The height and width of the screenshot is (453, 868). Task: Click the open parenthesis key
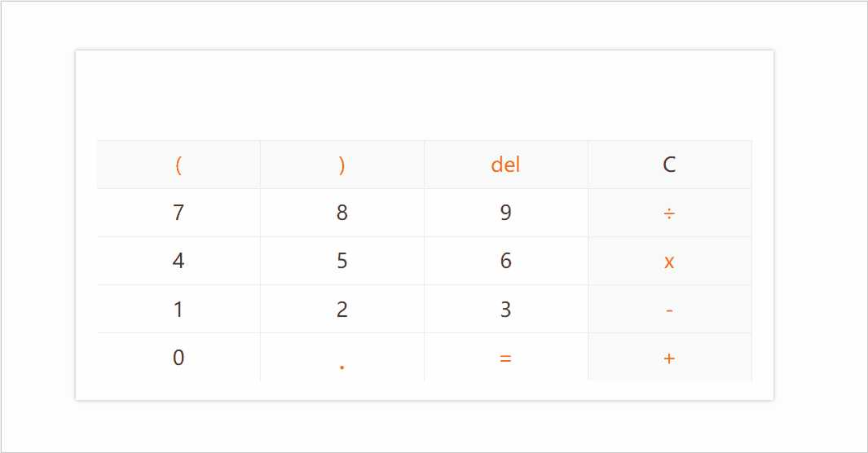(x=178, y=165)
